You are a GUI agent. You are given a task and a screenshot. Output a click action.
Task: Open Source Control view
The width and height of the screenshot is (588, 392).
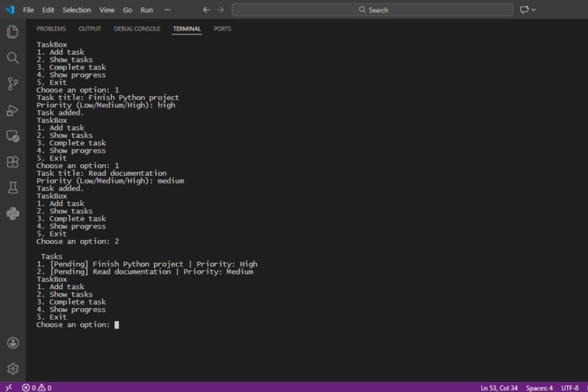coord(12,84)
